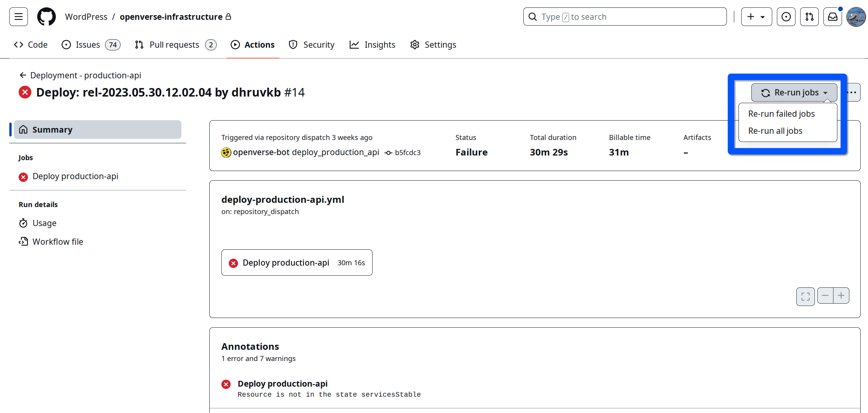
Task: Open the three-dots more options menu
Action: point(852,92)
